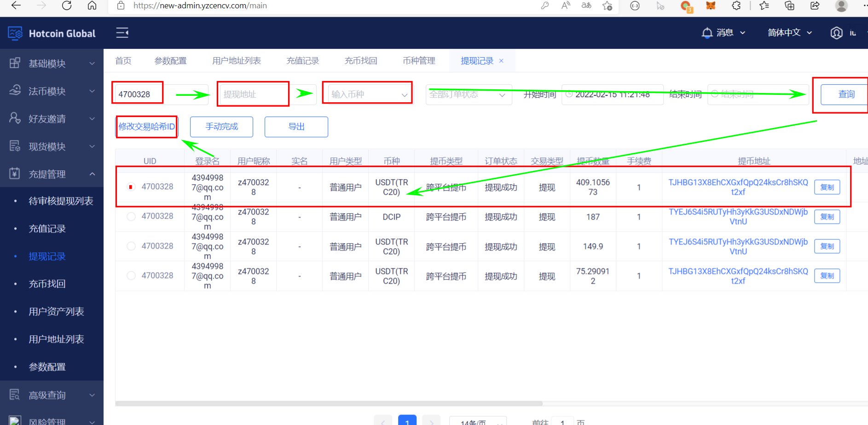The width and height of the screenshot is (868, 425).
Task: Open 待审核提现列表 in the sidebar
Action: point(61,201)
